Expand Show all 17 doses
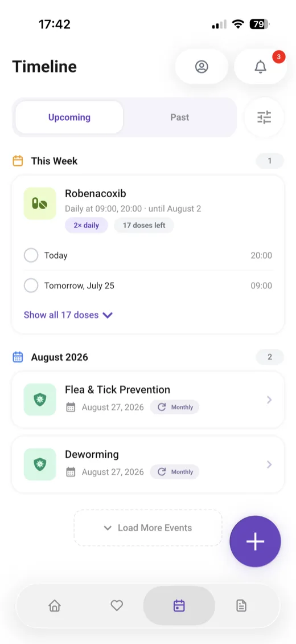Viewport: 296px width, 644px height. 68,315
